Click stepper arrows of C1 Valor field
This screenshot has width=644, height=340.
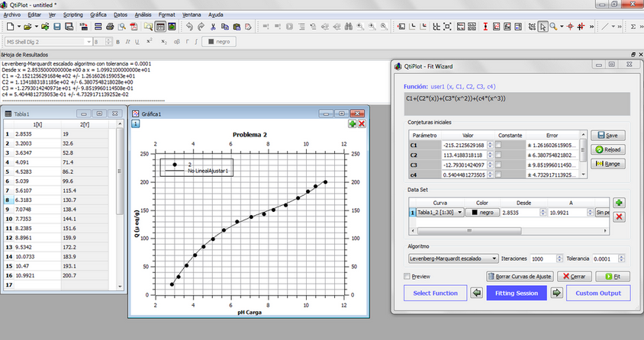coord(490,145)
